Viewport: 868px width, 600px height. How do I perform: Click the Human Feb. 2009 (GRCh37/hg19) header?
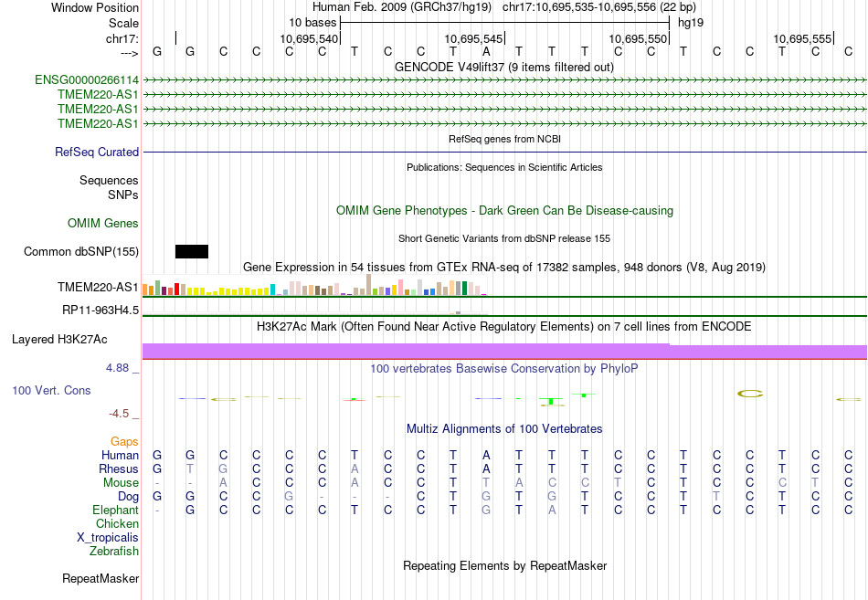click(402, 7)
